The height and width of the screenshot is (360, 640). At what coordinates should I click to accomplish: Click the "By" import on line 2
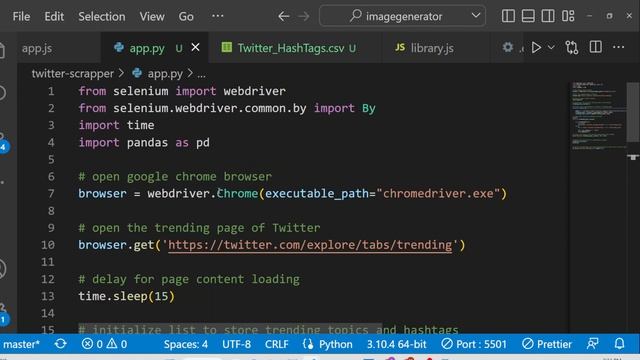pyautogui.click(x=369, y=108)
